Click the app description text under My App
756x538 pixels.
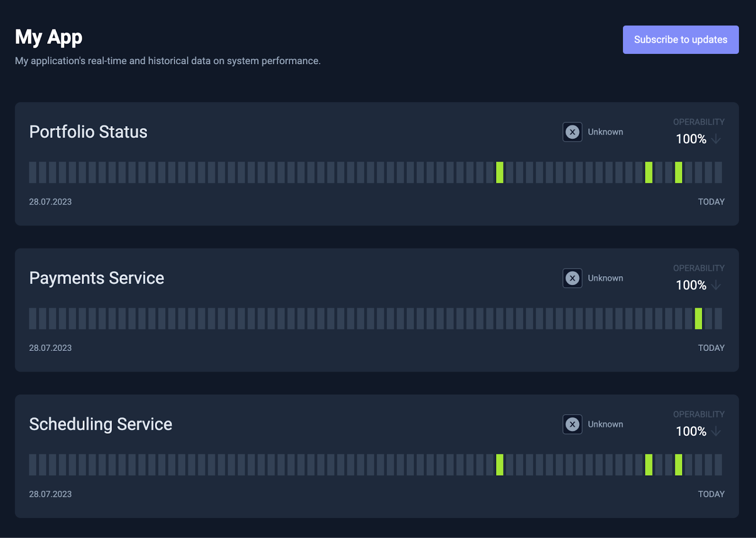pos(168,61)
